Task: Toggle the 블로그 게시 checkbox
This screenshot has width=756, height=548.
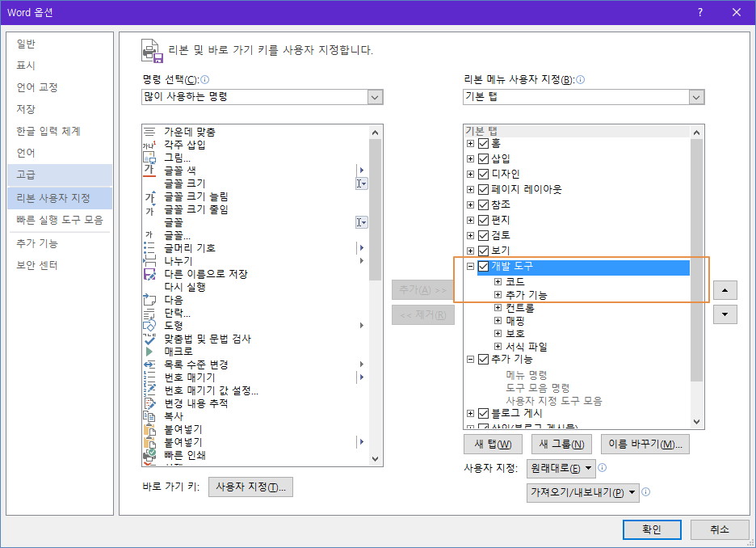Action: pyautogui.click(x=483, y=413)
